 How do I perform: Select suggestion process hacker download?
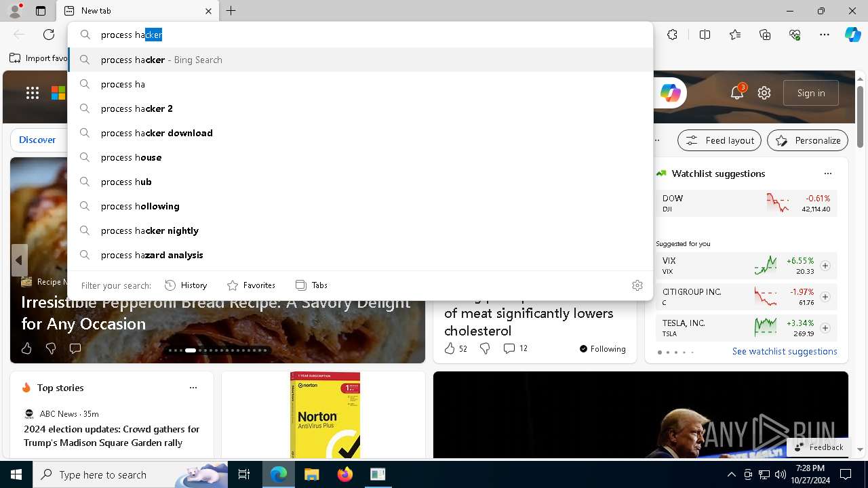click(361, 133)
